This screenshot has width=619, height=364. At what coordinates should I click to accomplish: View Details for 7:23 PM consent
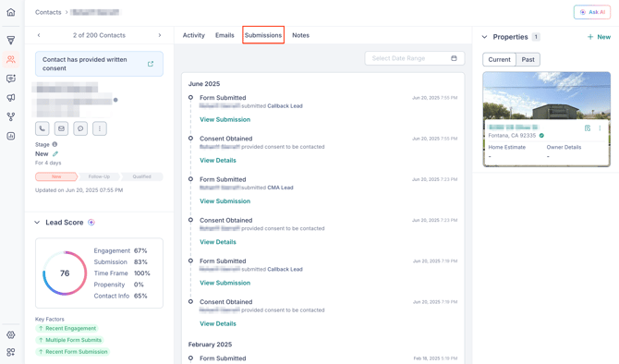(x=218, y=242)
